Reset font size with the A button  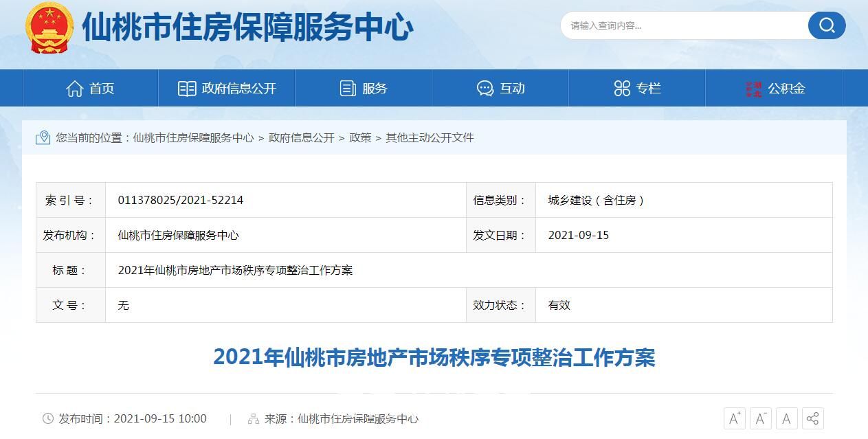pos(786,418)
